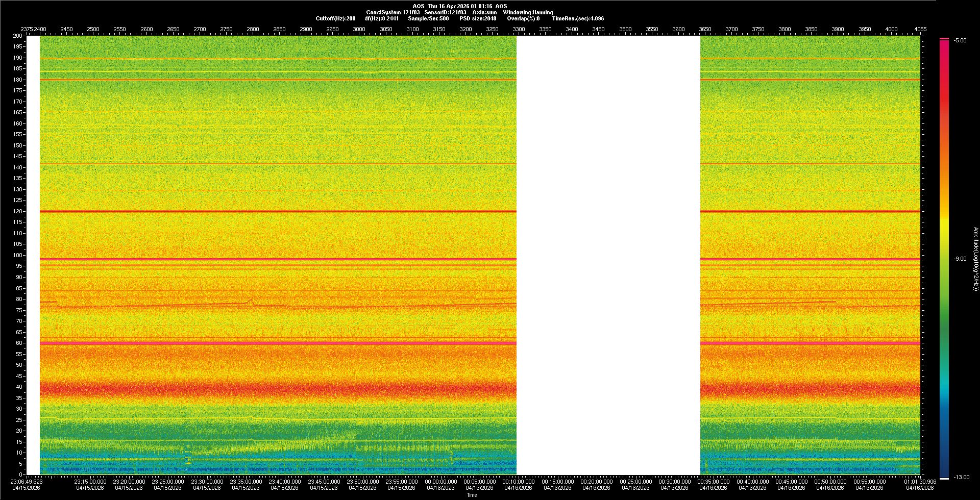This screenshot has height=500, width=980.
Task: Click the 00:35:00.000 time axis label
Action: point(714,482)
